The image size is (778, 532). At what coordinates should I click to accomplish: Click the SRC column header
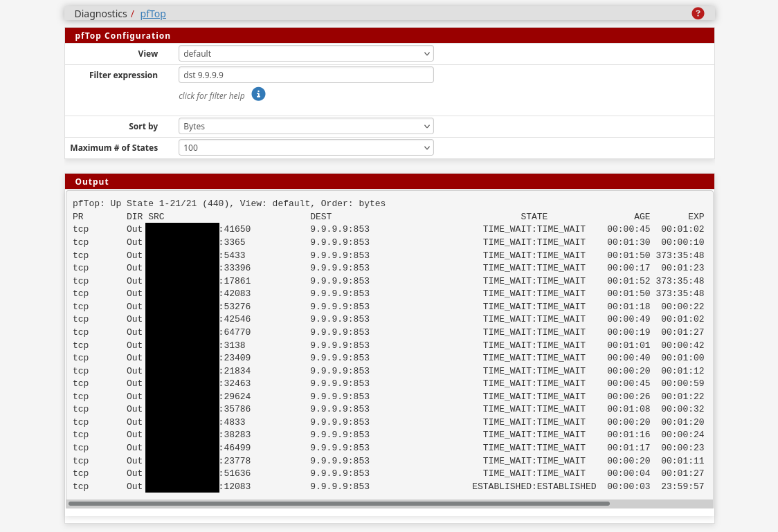[x=156, y=217]
